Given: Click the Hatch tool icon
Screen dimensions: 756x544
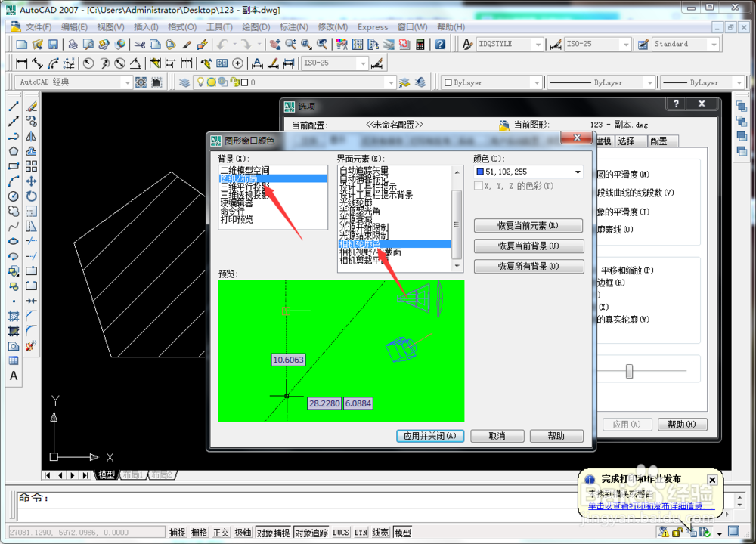Looking at the screenshot, I should pyautogui.click(x=14, y=316).
